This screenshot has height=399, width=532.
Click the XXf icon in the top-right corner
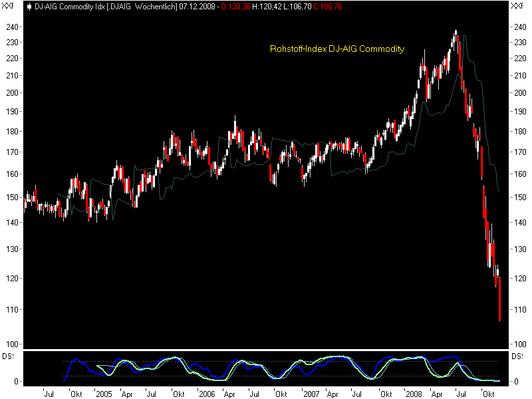(517, 6)
